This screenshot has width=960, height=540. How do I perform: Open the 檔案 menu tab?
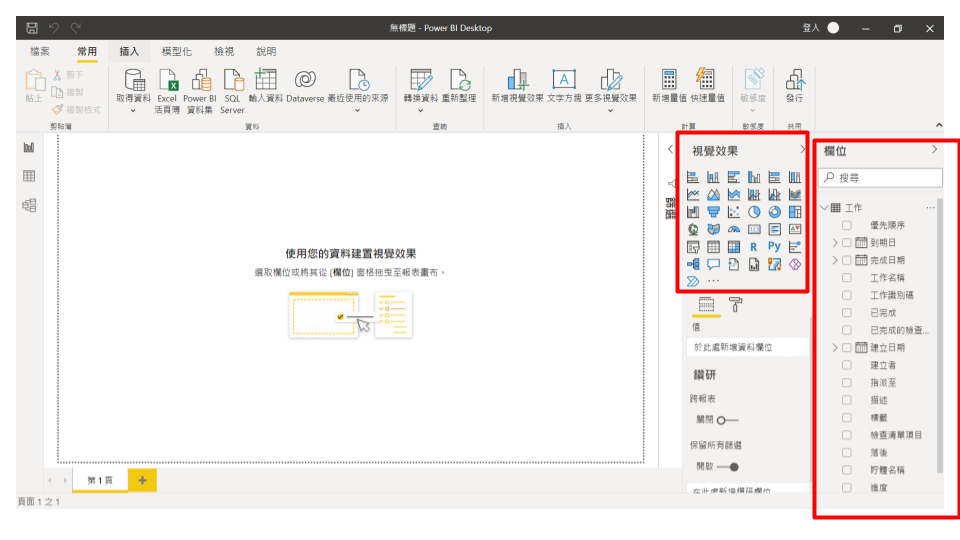(x=40, y=51)
